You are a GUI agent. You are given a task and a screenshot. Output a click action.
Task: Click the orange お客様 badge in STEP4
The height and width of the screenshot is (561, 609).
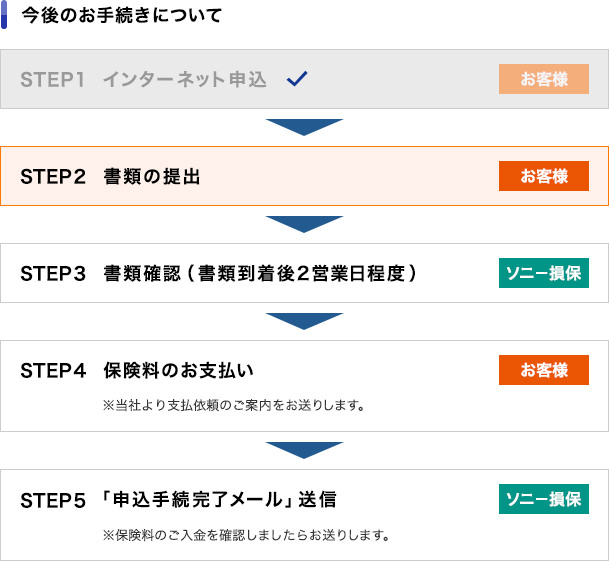click(544, 370)
